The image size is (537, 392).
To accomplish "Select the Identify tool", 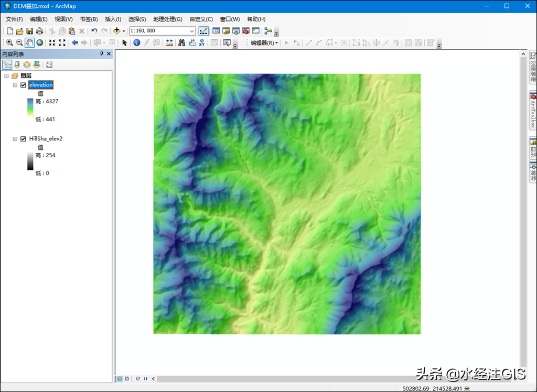I will click(137, 42).
